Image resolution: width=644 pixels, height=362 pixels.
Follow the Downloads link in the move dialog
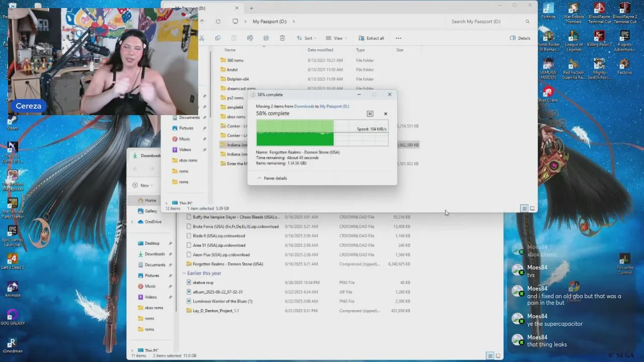[x=304, y=106]
